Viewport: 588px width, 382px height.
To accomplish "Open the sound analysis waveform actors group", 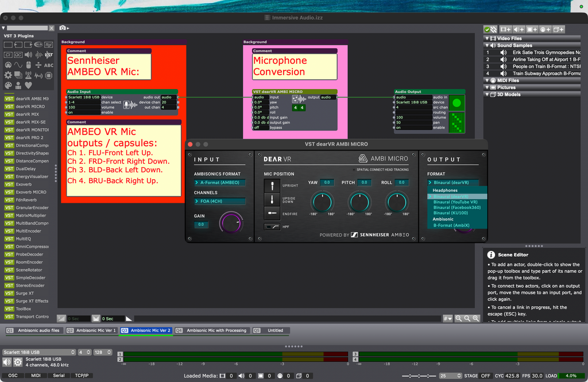I will 38,75.
